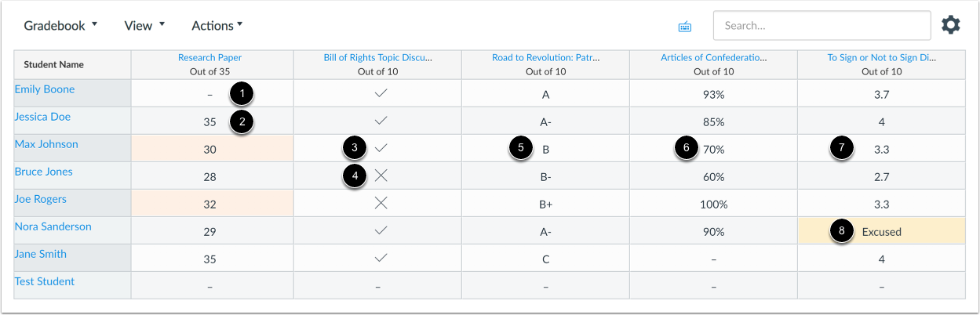Open the View dropdown menu
The height and width of the screenshot is (315, 980).
pos(144,25)
